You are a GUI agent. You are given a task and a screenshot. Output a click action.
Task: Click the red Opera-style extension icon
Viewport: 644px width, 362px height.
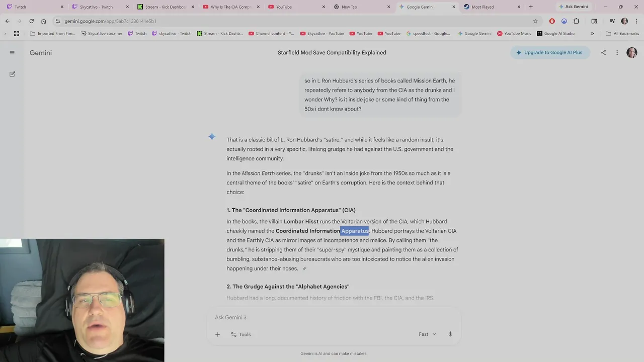pyautogui.click(x=552, y=21)
